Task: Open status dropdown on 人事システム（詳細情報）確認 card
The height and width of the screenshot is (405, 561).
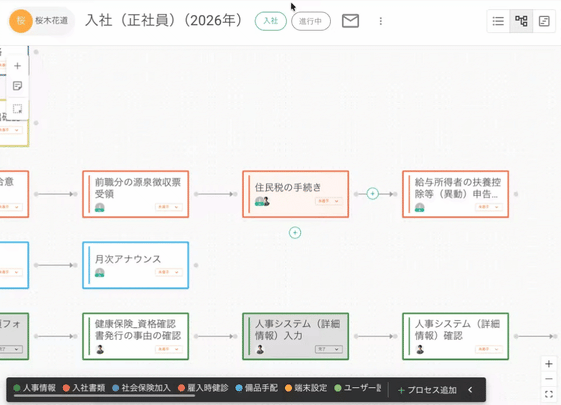Action: [488, 349]
